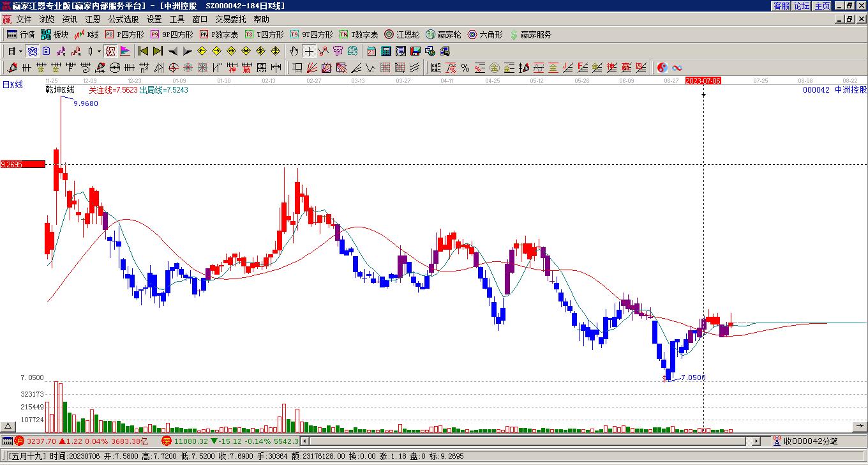Click the 主页 homepage button
The height and width of the screenshot is (465, 868).
point(822,6)
